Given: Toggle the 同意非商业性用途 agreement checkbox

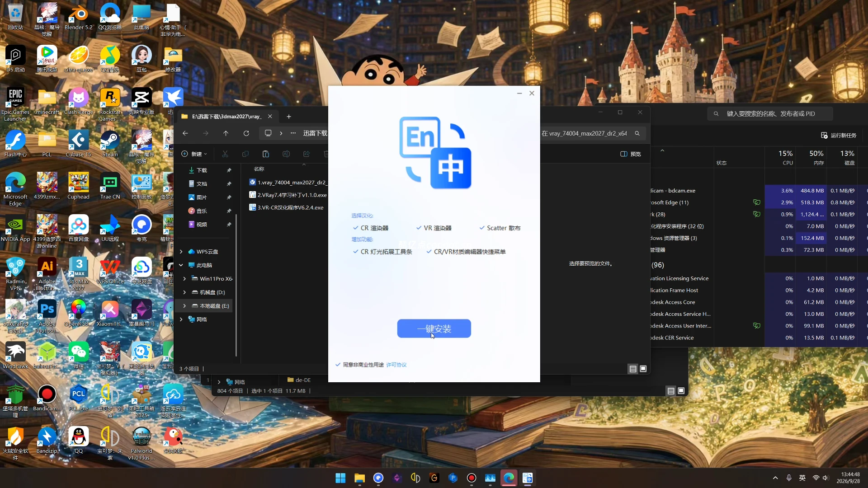Looking at the screenshot, I should coord(338,365).
